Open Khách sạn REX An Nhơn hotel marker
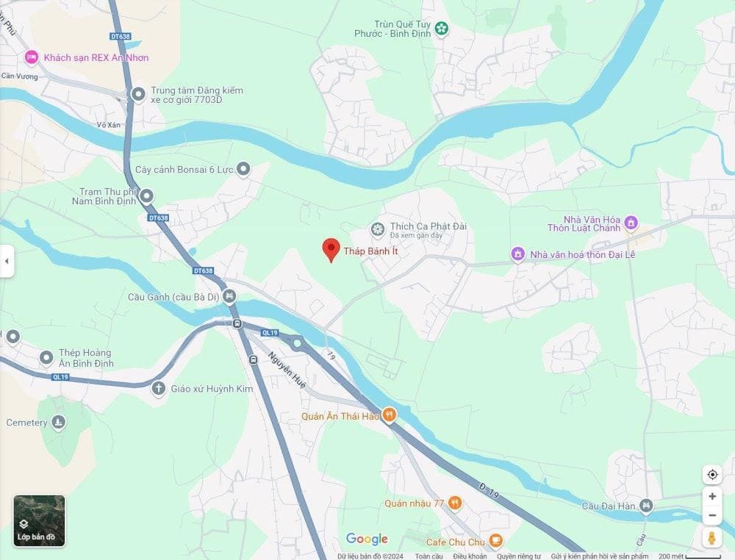Image resolution: width=735 pixels, height=560 pixels. pos(32,57)
